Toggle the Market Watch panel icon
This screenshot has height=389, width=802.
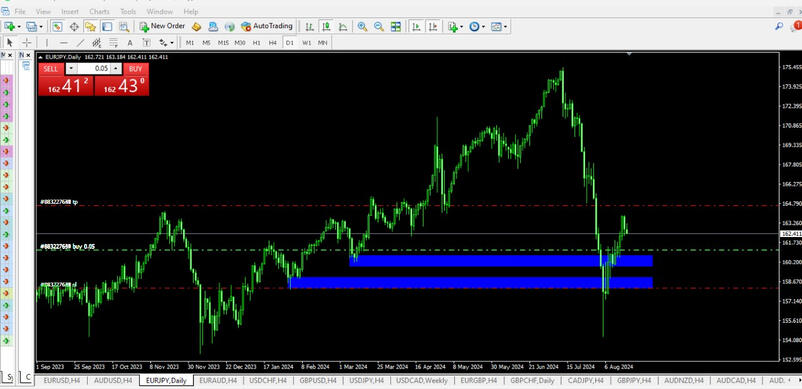point(57,27)
